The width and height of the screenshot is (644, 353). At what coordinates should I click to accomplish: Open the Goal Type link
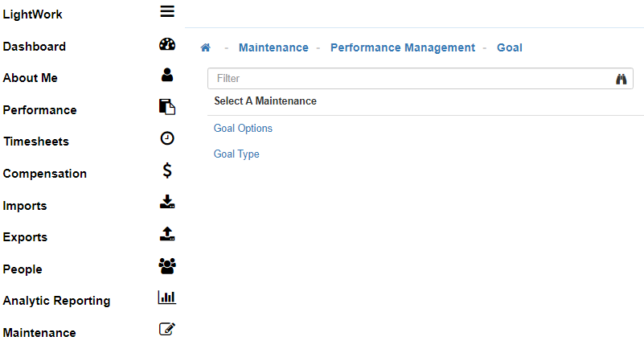(236, 154)
